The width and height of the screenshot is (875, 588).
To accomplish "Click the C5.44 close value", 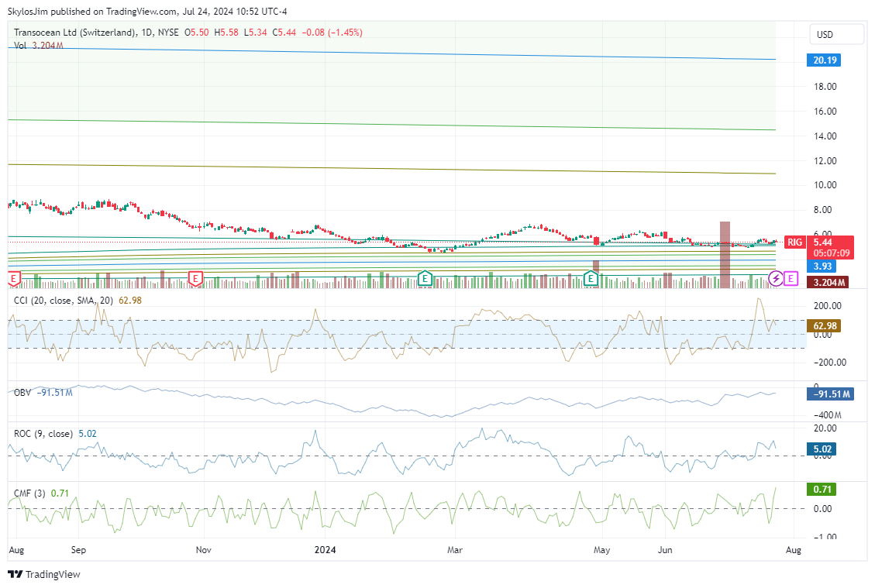I will point(284,33).
